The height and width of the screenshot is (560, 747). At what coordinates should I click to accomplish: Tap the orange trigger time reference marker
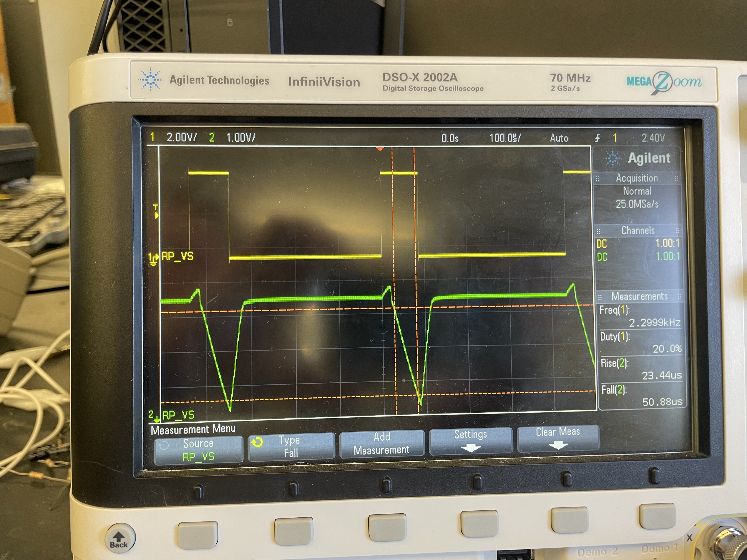click(380, 149)
